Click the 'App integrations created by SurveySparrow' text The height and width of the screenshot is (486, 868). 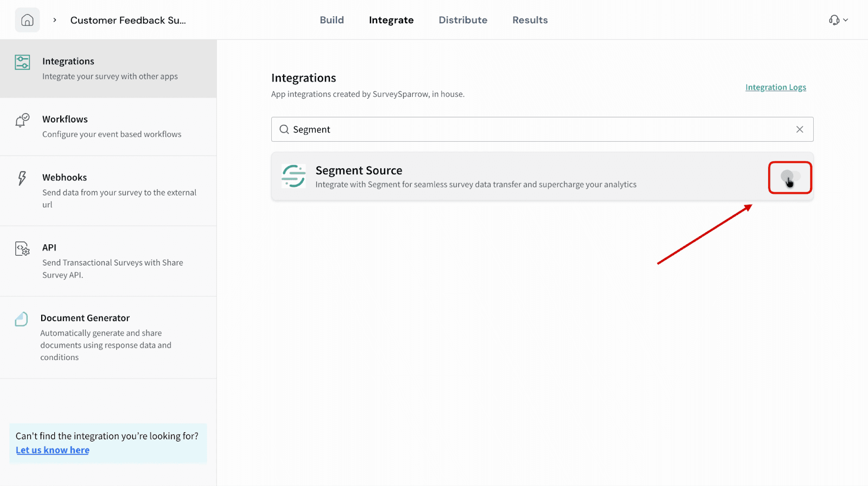pos(368,94)
